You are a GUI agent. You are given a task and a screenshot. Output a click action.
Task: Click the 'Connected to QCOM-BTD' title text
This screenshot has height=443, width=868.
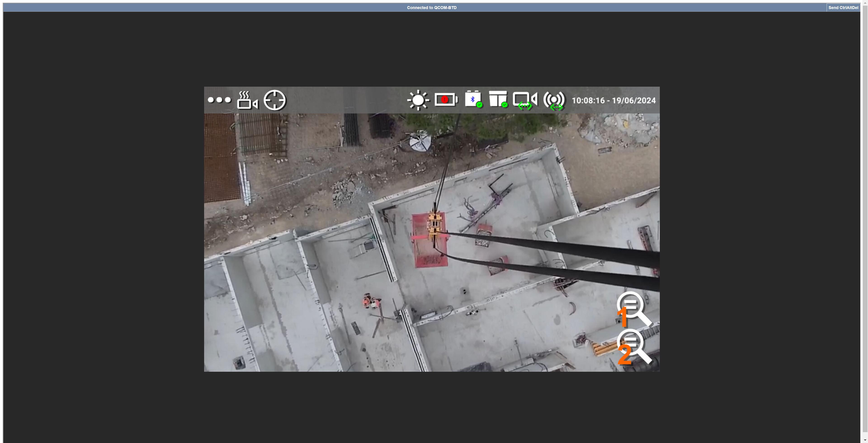point(432,8)
